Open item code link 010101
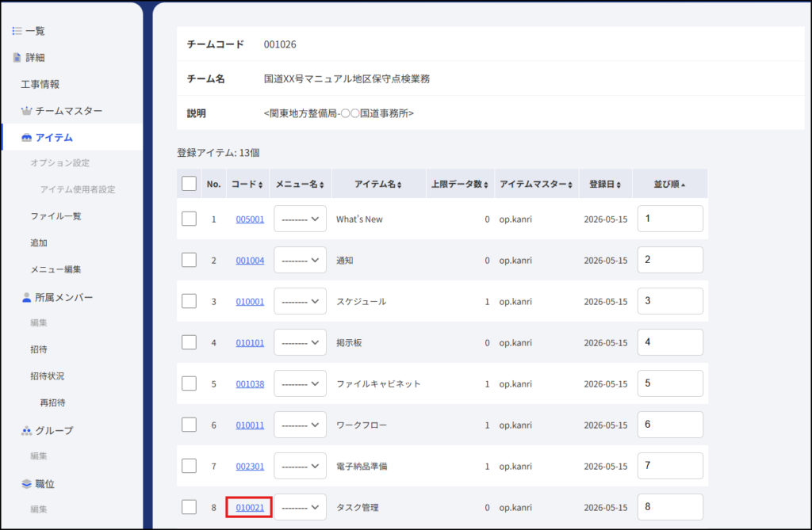812x530 pixels. click(x=250, y=342)
